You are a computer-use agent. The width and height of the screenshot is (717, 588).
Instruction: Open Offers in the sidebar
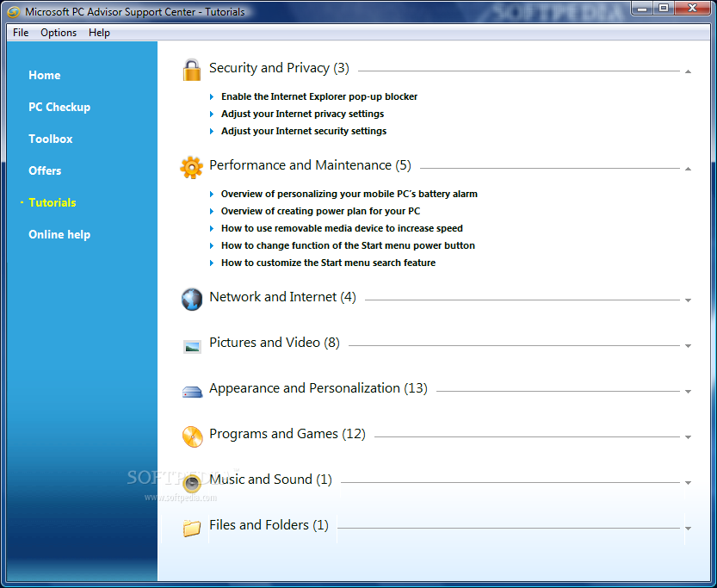[x=45, y=170]
